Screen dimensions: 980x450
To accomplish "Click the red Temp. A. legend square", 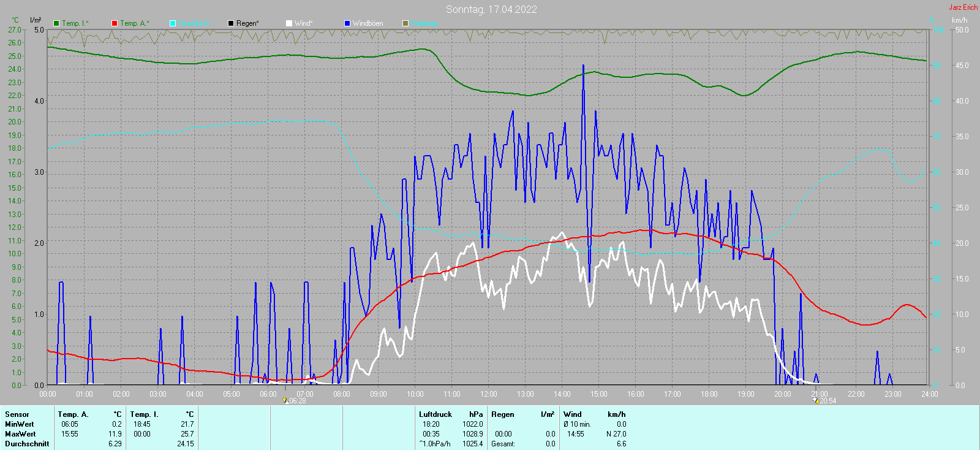I will 115,23.
